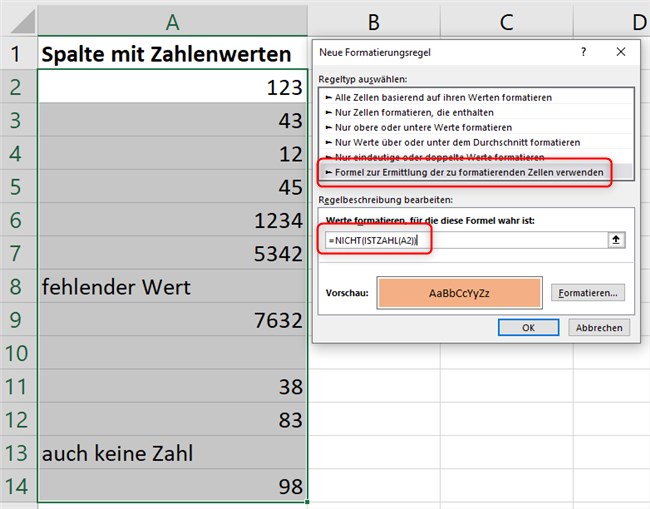Viewport: 650px width, 509px height.
Task: Select row 10 header
Action: 18,353
